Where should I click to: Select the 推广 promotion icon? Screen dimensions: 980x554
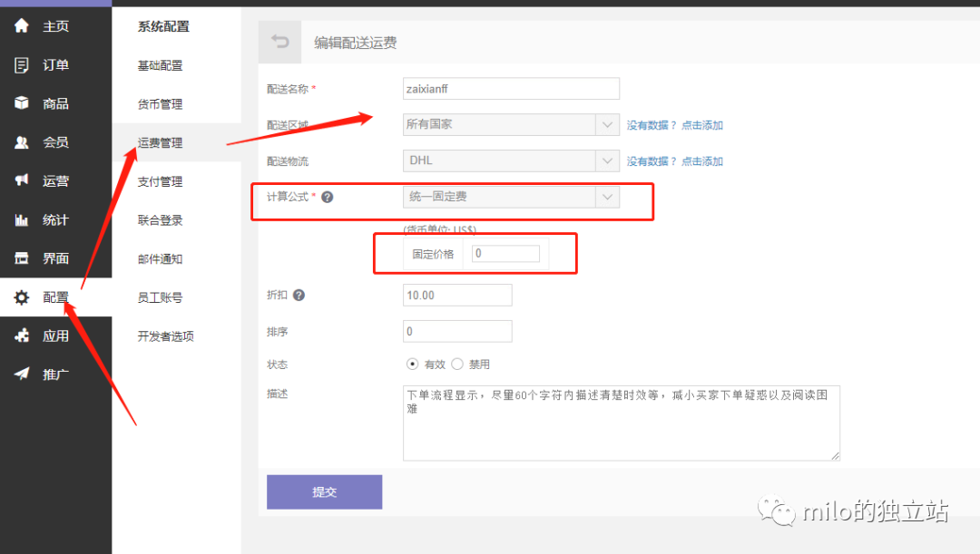pyautogui.click(x=23, y=373)
